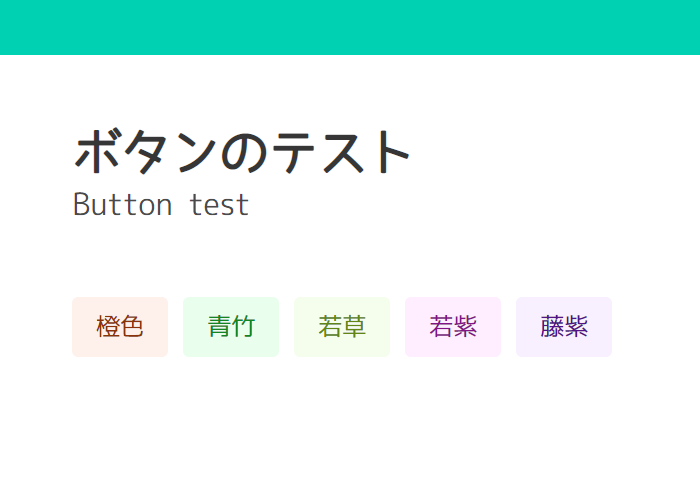Activate the button with indigo-violet text

pos(564,327)
